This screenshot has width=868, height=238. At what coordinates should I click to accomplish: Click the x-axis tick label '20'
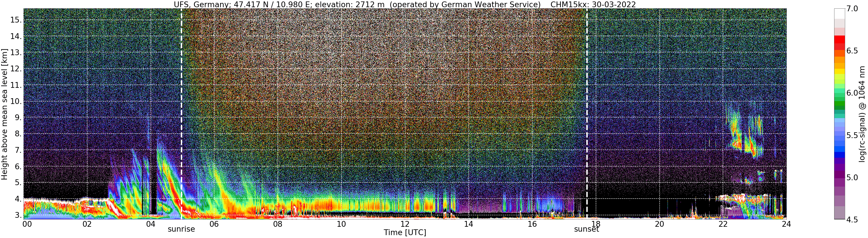(659, 224)
